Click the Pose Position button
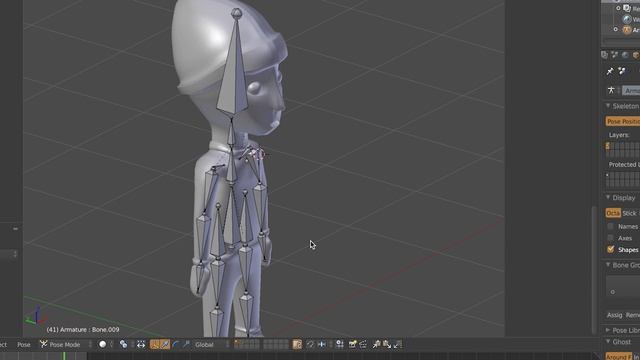This screenshot has width=640, height=360. pos(623,121)
